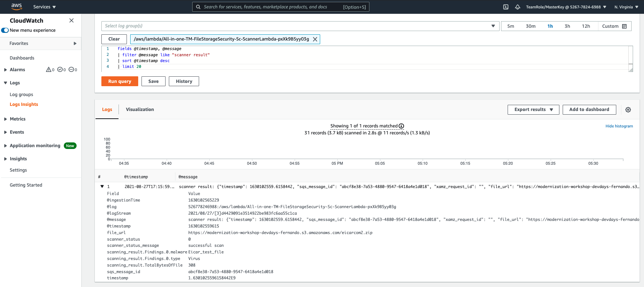644x287 pixels.
Task: Click the @timestamp column header
Action: (136, 177)
